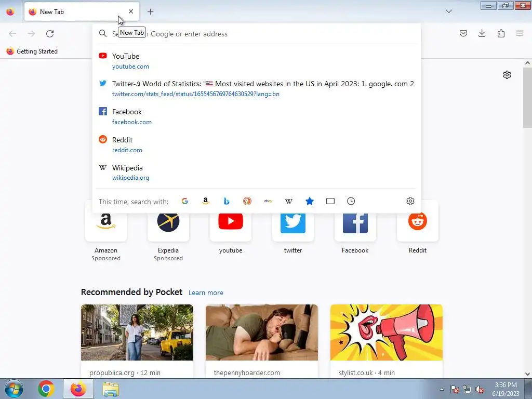
Task: Open a new tab with the plus button
Action: 150,12
